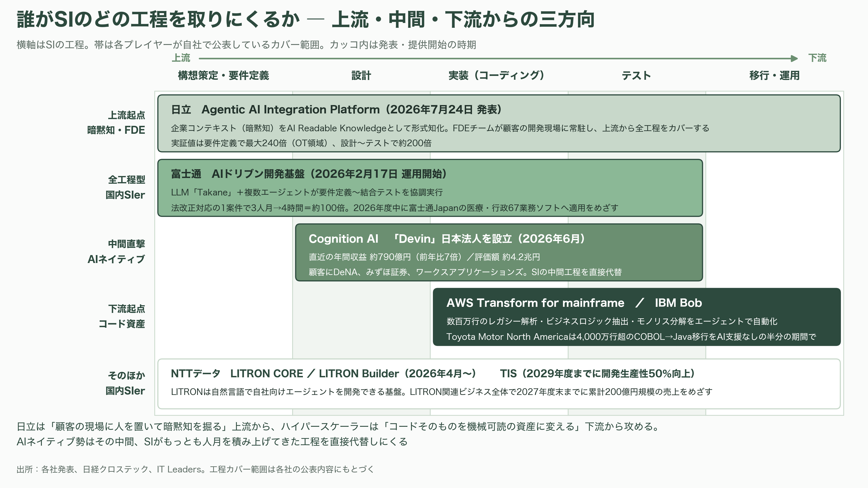The image size is (868, 488).
Task: Click the row label 下流起点
Action: [126, 308]
